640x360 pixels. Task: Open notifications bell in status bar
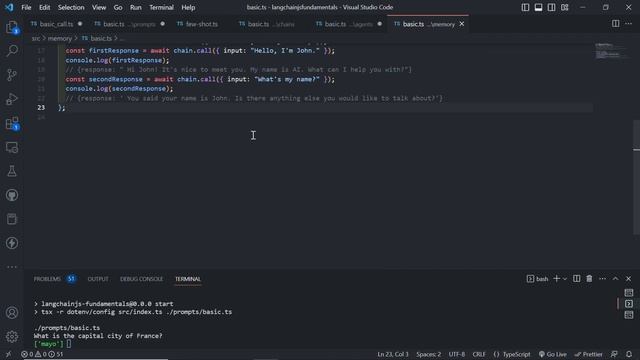629,354
